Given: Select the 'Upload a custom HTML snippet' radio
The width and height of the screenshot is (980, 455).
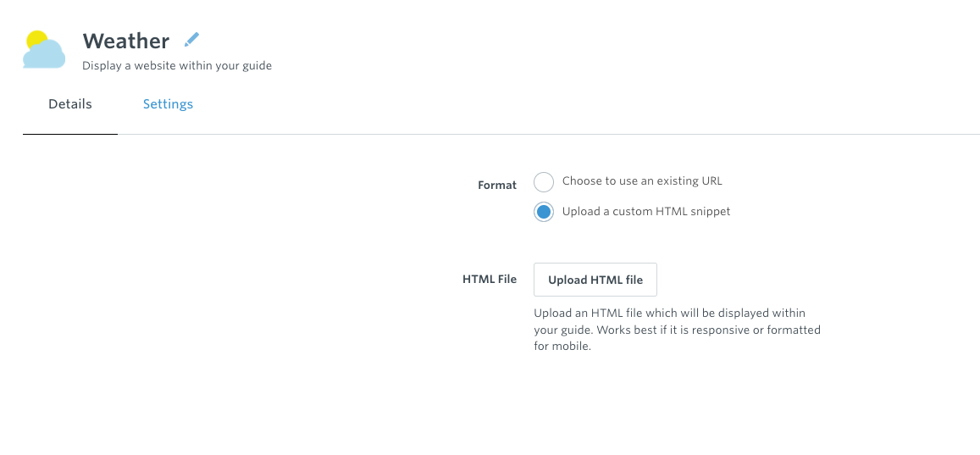Looking at the screenshot, I should (x=544, y=212).
